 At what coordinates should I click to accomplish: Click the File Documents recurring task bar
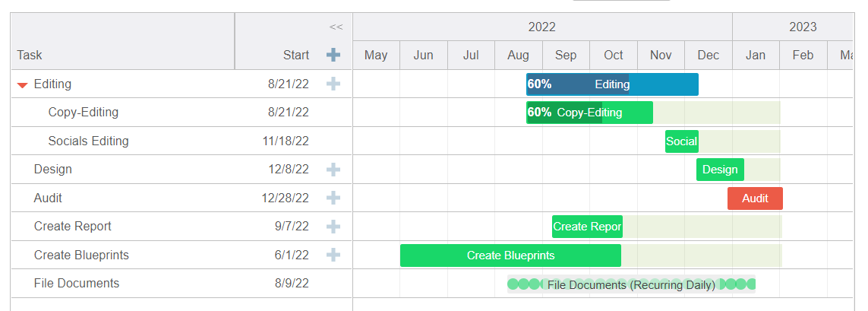(x=631, y=284)
